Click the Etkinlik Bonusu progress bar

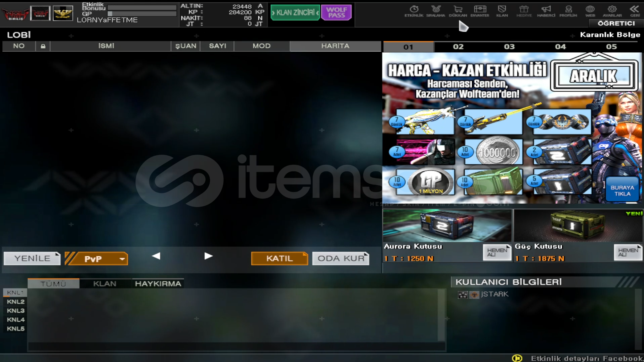[x=142, y=7]
